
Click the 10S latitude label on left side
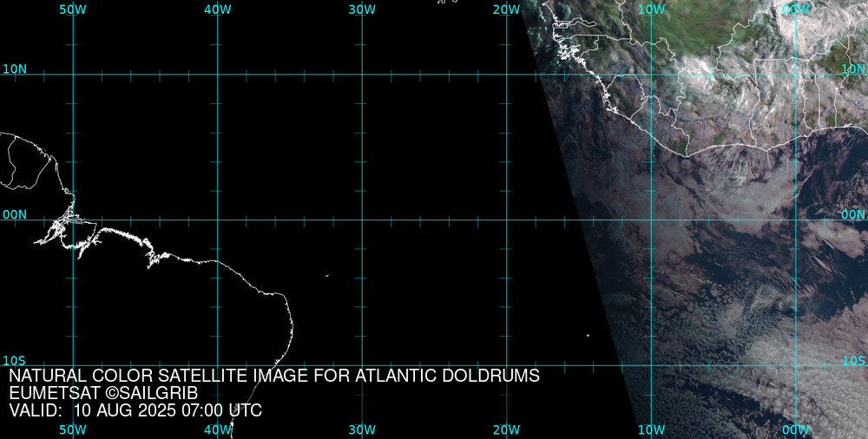(x=15, y=361)
